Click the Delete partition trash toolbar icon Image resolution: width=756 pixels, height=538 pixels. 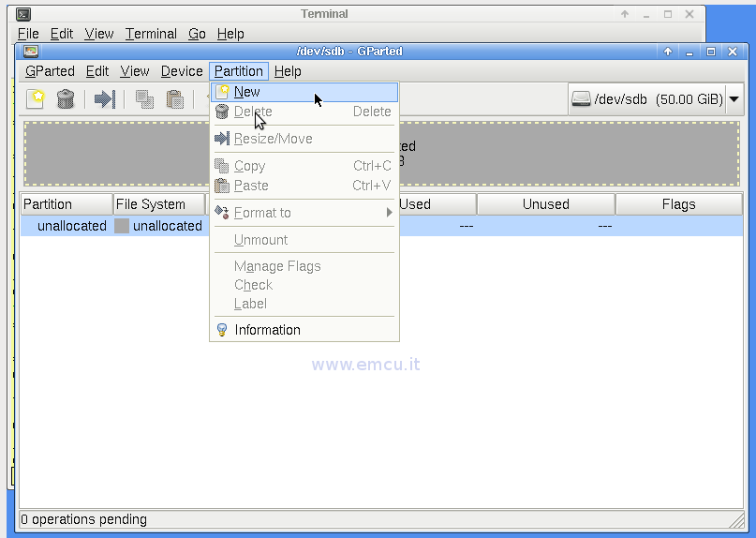[x=66, y=99]
